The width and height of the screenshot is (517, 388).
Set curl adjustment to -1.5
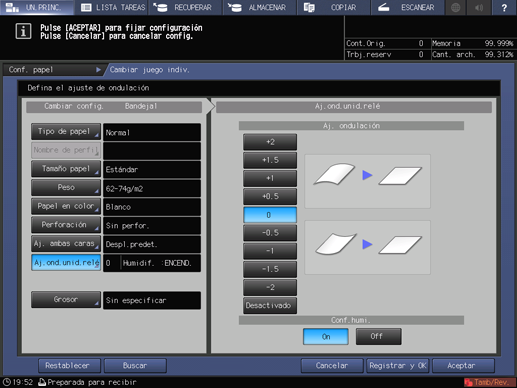pos(270,269)
